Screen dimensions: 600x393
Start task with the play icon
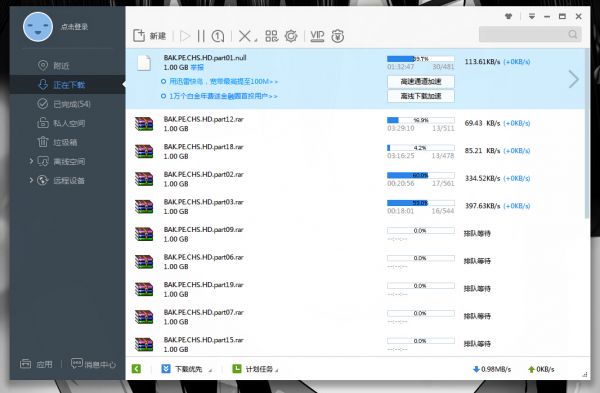pos(185,36)
